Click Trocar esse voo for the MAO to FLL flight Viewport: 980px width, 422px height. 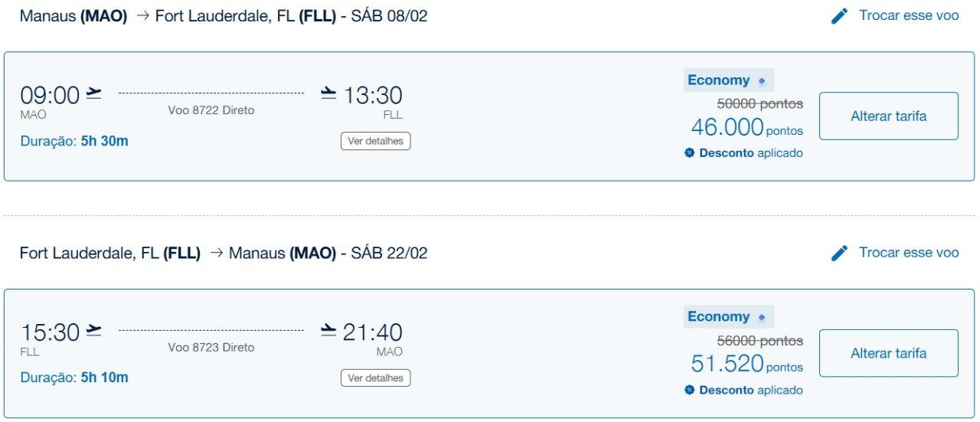908,15
